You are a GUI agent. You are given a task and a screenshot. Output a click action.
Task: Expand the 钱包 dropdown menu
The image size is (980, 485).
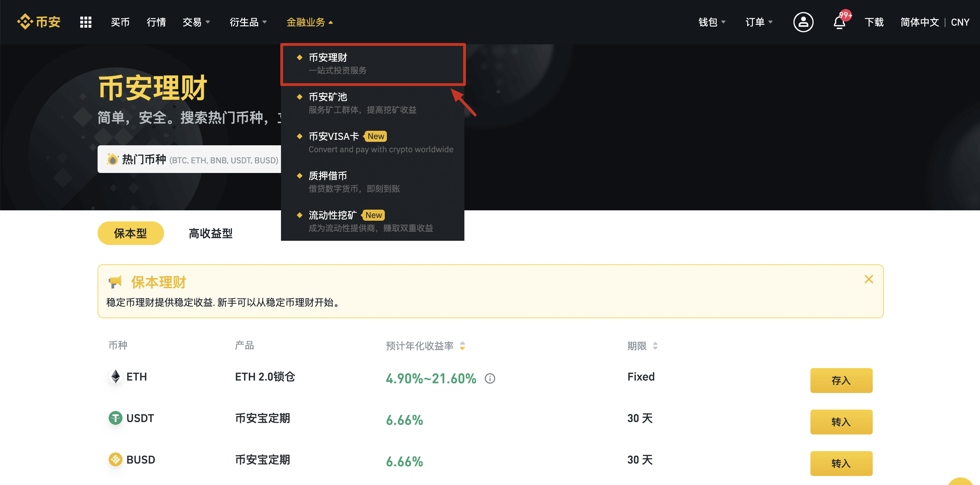point(712,22)
